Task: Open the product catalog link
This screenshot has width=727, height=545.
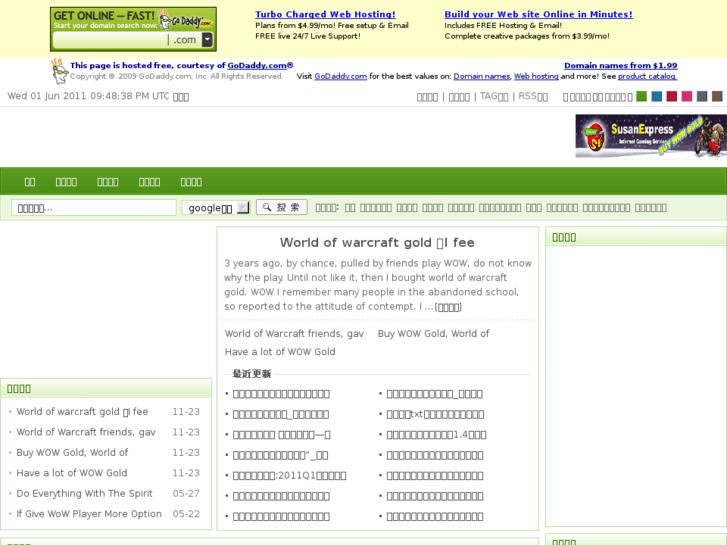Action: [x=647, y=76]
